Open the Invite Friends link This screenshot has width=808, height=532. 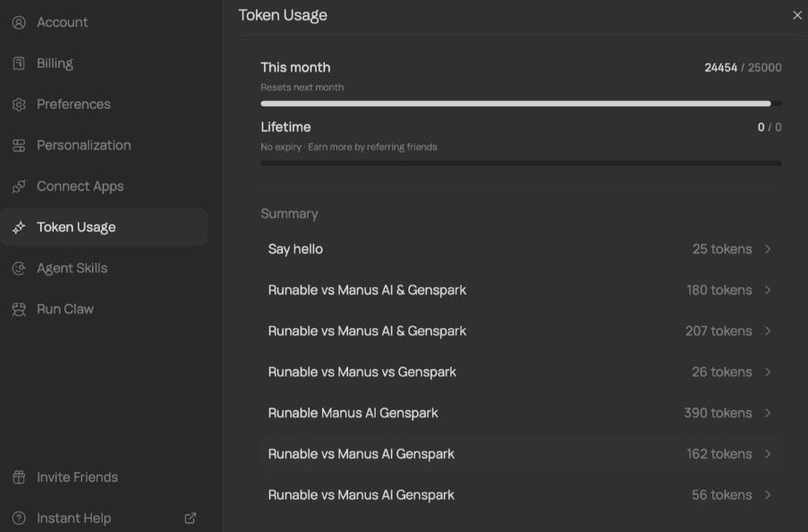[104, 477]
